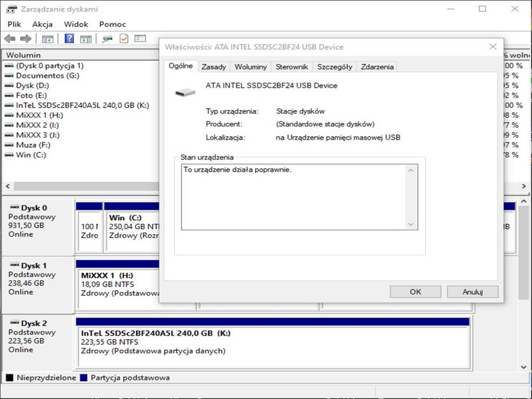Click the disk pane scroll down arrow
The width and height of the screenshot is (532, 399).
tap(523, 367)
